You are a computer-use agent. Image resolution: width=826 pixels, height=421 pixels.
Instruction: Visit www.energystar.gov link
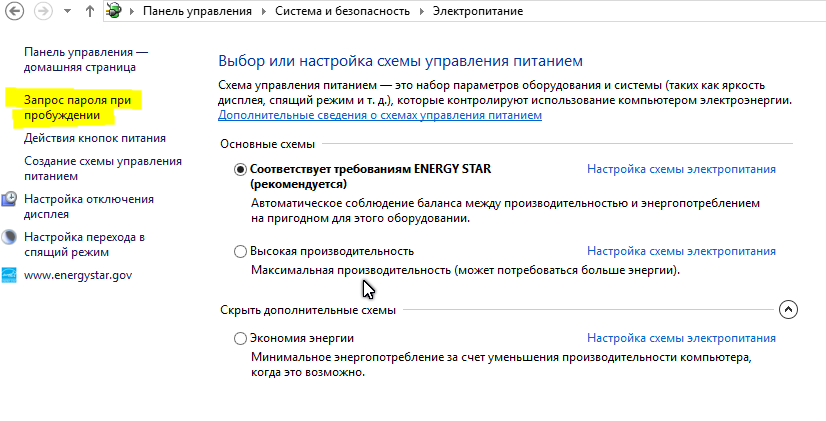78,275
